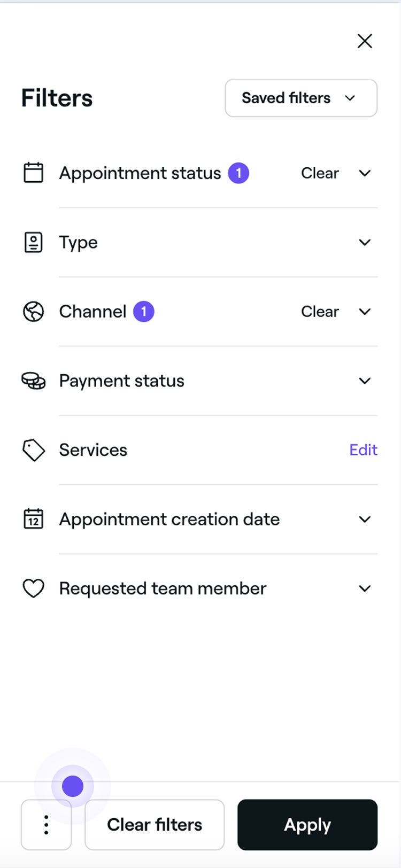
Task: Click the heart icon beside Requested team member
Action: point(33,588)
